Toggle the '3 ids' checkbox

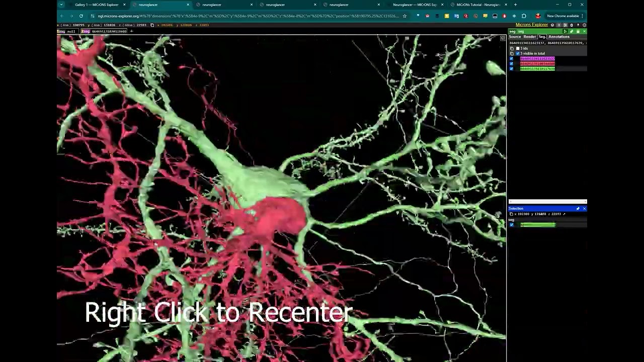tap(518, 48)
